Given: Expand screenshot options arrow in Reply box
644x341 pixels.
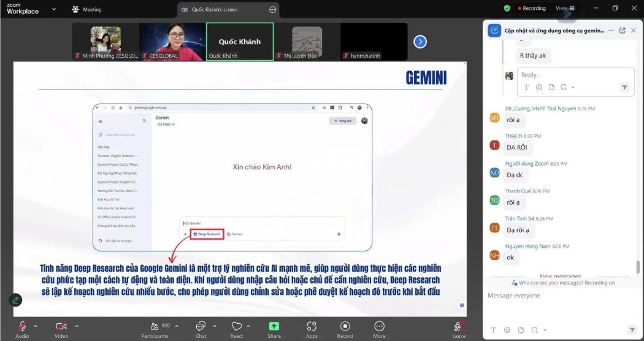Looking at the screenshot, I should tap(572, 87).
